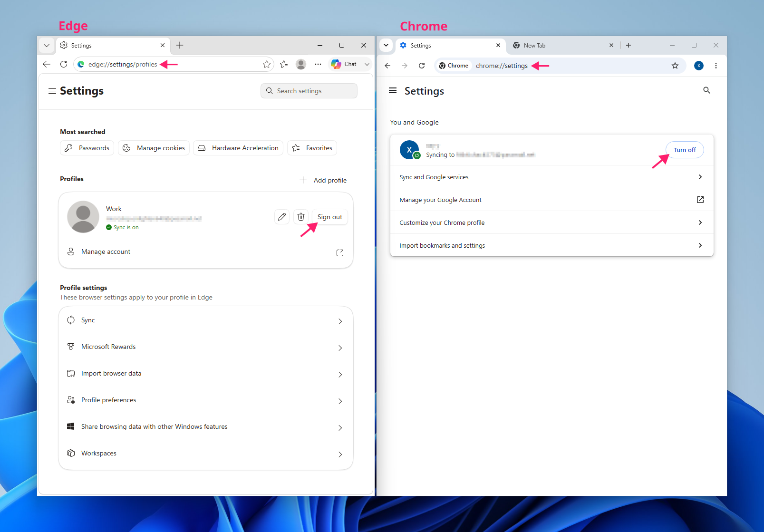
Task: Open Passwords quick setting
Action: click(87, 148)
